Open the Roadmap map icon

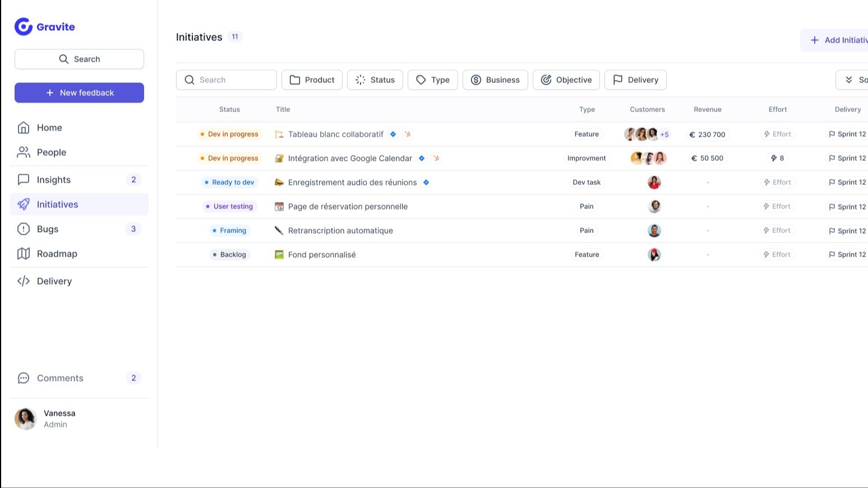click(x=24, y=254)
